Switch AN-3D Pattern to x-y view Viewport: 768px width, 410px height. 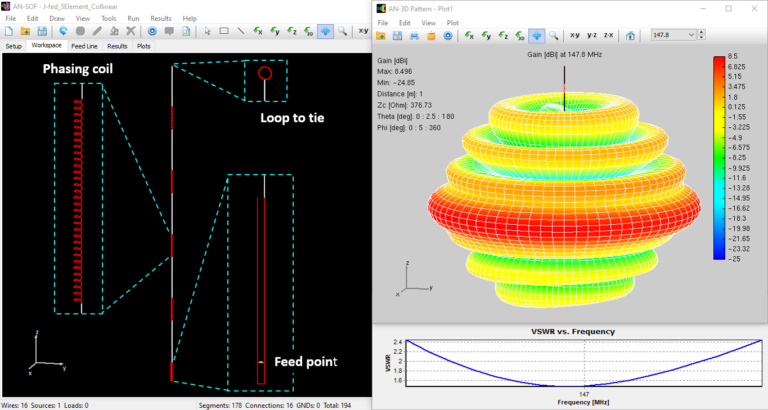[575, 35]
